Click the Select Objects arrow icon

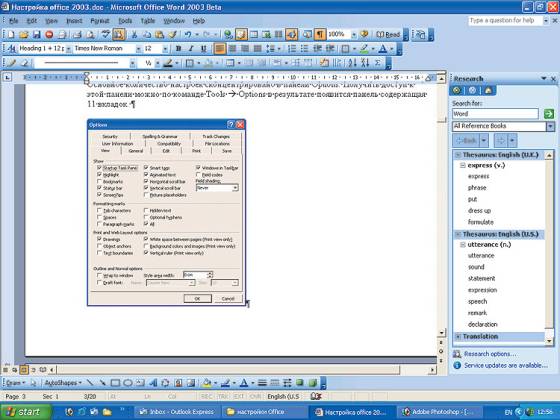[33, 383]
